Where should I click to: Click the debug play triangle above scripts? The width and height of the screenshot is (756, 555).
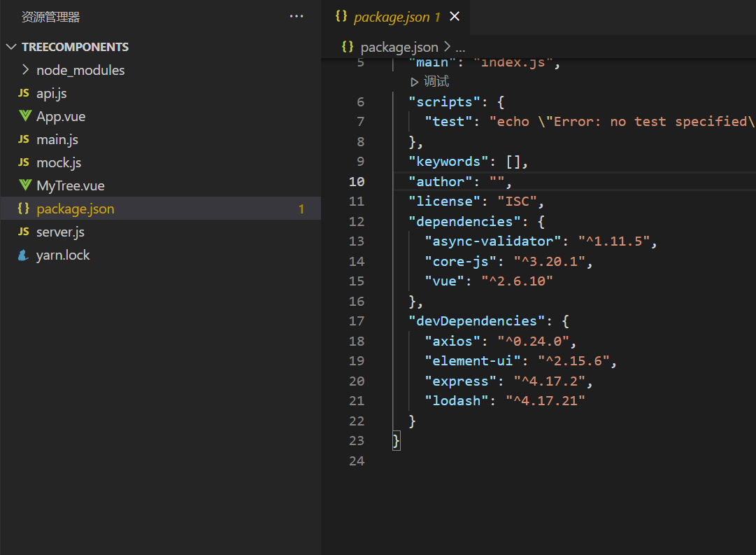[x=415, y=82]
